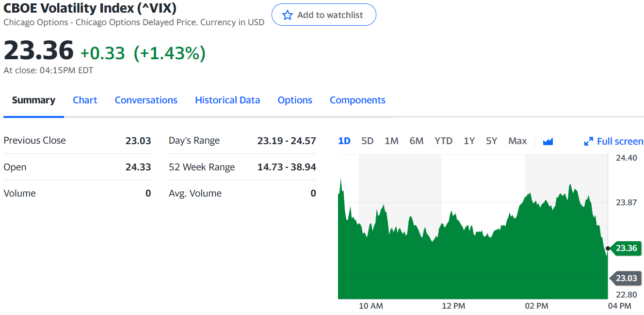Select the Options tab
This screenshot has height=315, width=644.
click(295, 100)
